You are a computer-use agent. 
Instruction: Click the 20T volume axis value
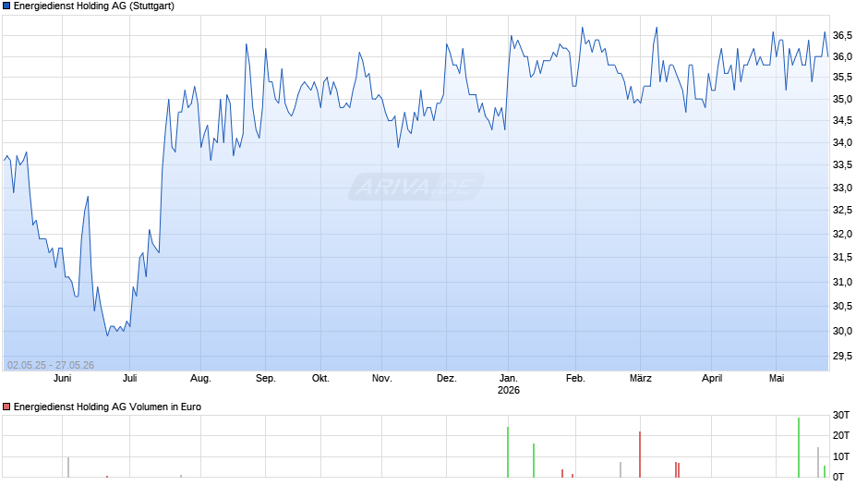841,435
